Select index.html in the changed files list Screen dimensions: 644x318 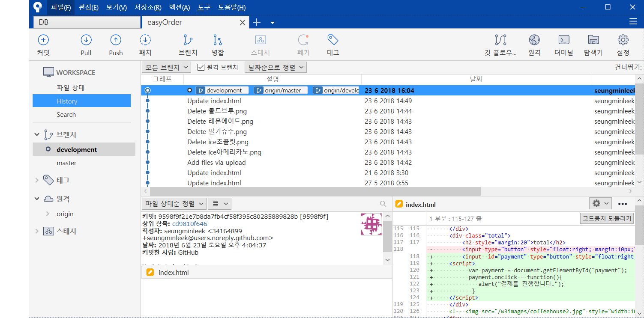coord(266,273)
